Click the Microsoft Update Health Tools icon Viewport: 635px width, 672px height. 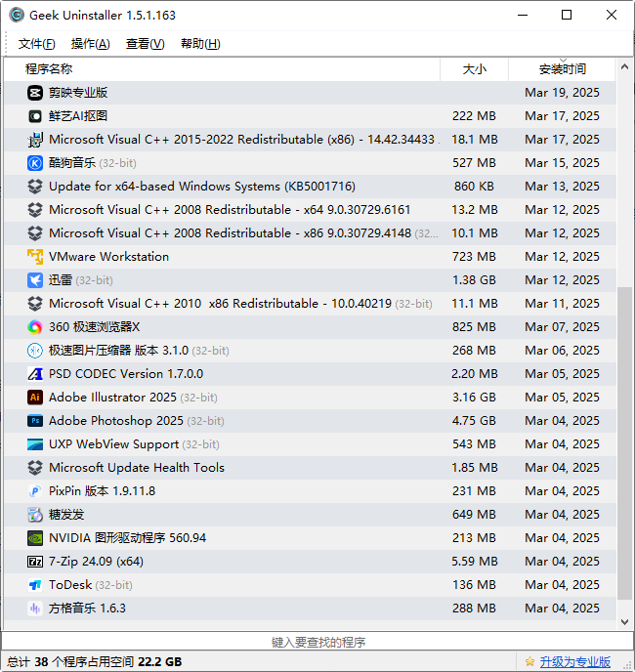pos(35,468)
